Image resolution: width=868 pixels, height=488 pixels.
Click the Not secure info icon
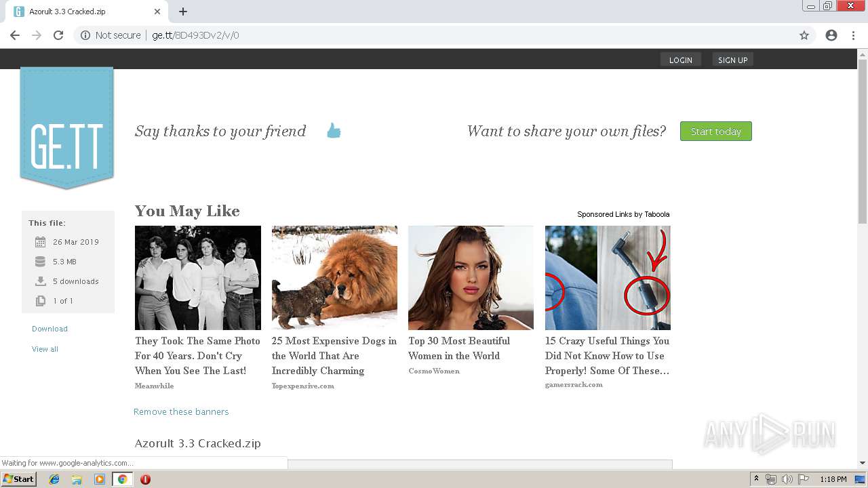click(x=85, y=35)
